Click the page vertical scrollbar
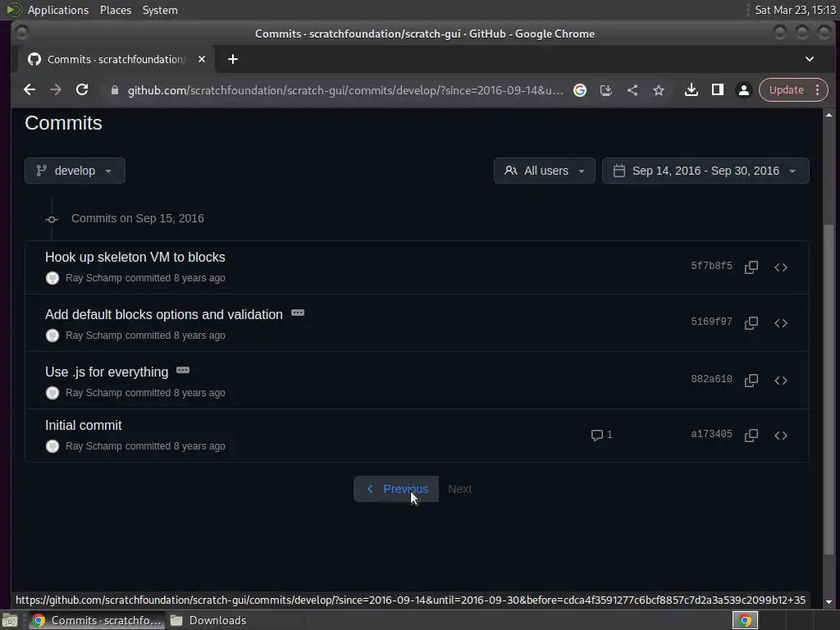 pos(829,390)
